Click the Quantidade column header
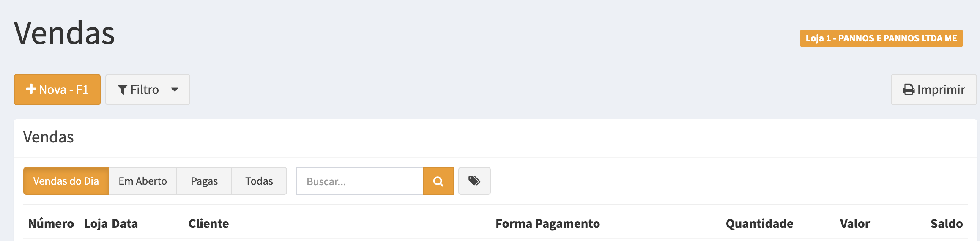980x241 pixels. 759,224
